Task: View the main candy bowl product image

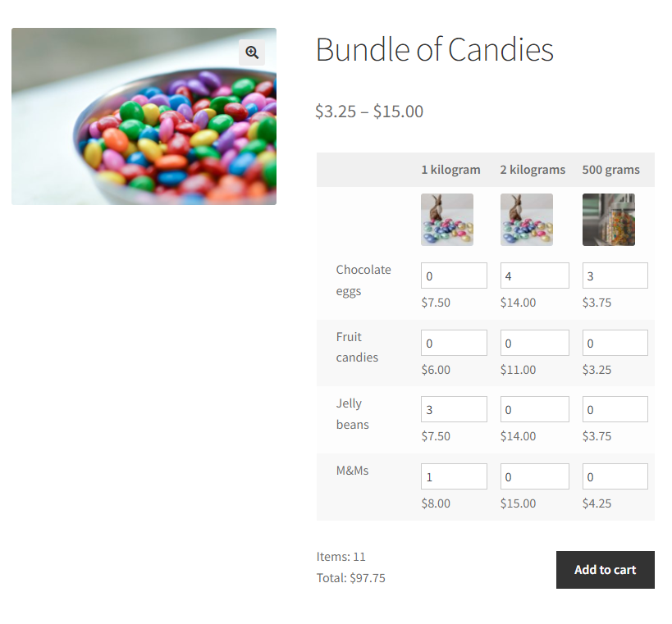Action: [144, 116]
